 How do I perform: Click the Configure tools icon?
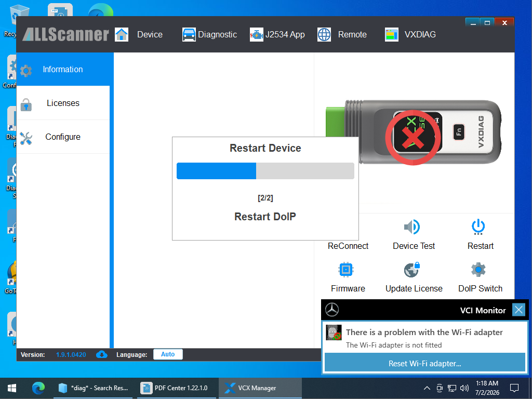pyautogui.click(x=26, y=138)
